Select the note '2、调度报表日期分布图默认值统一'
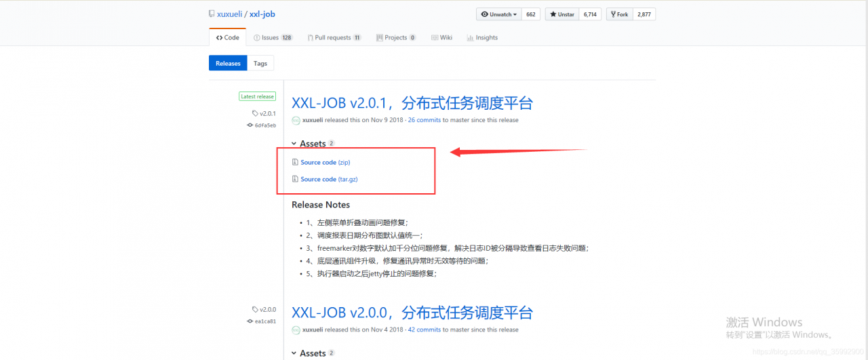This screenshot has width=868, height=360. [364, 235]
